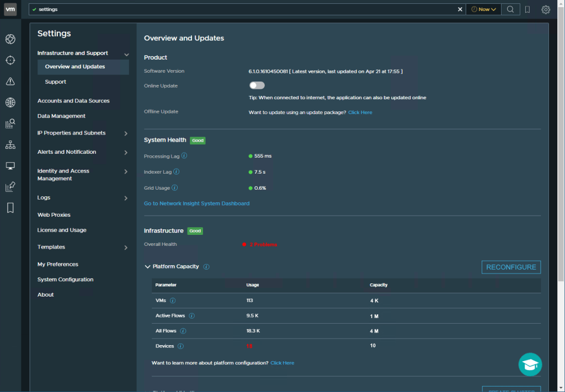This screenshot has width=565, height=392.
Task: Open Accounts and Data Sources
Action: point(73,101)
